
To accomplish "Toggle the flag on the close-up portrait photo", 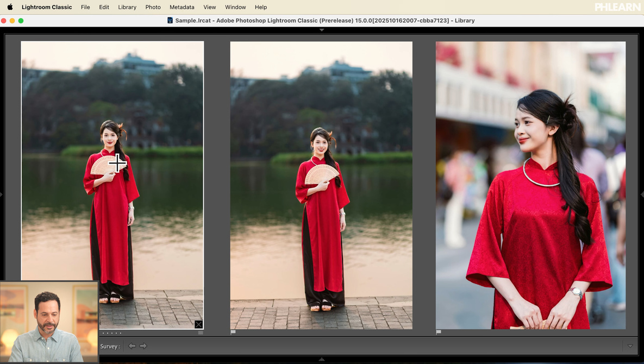I will [x=439, y=332].
